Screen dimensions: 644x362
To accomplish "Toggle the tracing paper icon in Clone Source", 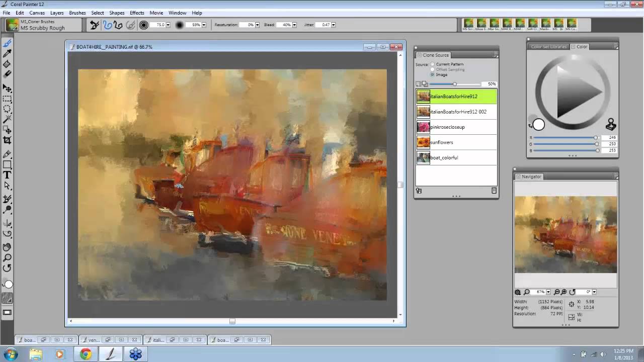I will [425, 84].
